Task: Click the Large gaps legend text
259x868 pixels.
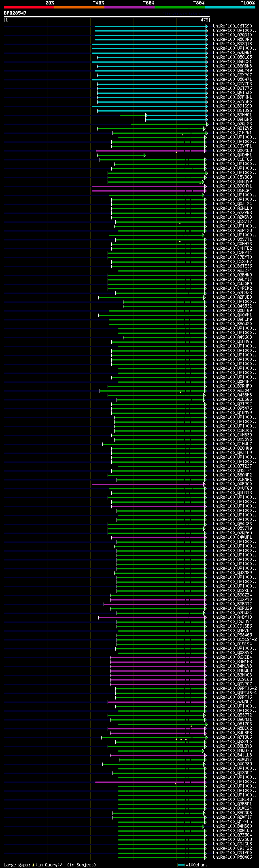Action: click(x=50, y=865)
